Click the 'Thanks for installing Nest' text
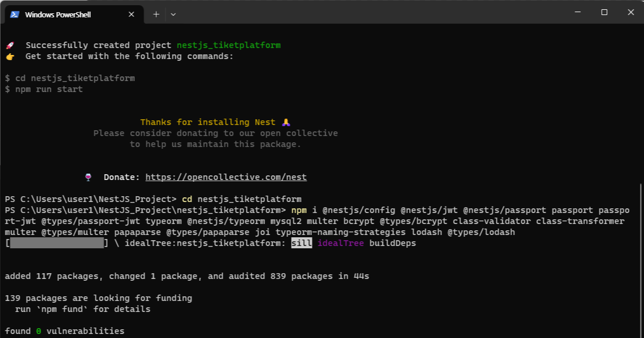This screenshot has width=644, height=338. (x=208, y=122)
